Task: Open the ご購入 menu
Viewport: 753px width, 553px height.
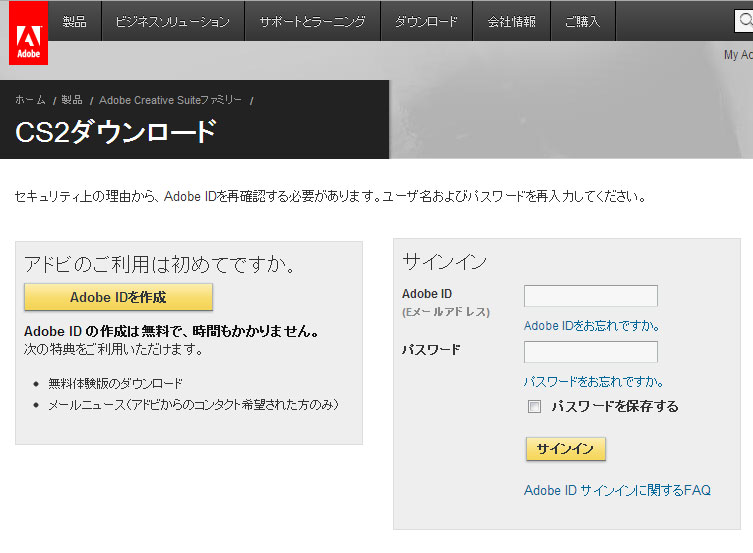Action: (x=583, y=21)
